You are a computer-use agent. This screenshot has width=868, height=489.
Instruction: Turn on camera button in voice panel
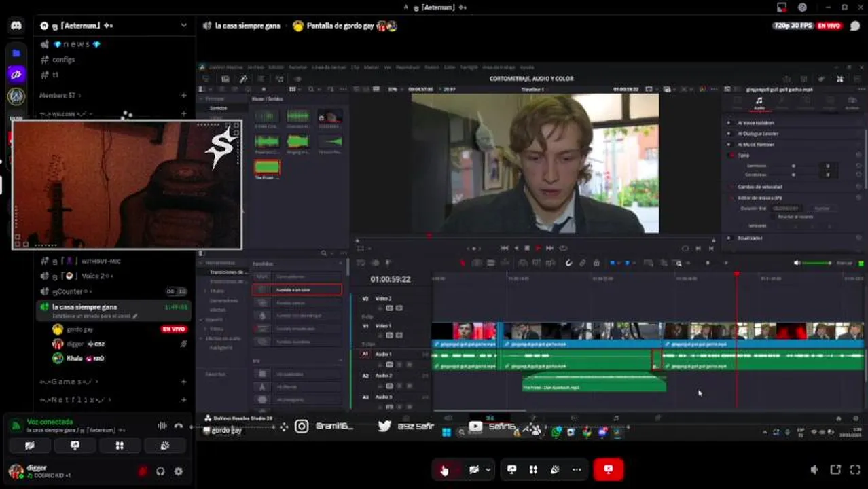pyautogui.click(x=29, y=446)
